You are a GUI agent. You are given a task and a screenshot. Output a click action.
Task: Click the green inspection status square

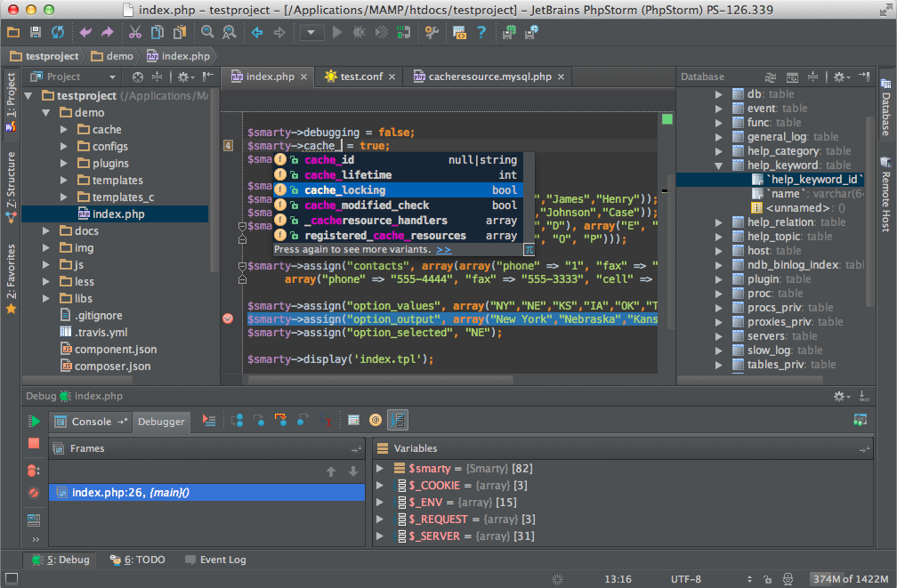pos(667,119)
